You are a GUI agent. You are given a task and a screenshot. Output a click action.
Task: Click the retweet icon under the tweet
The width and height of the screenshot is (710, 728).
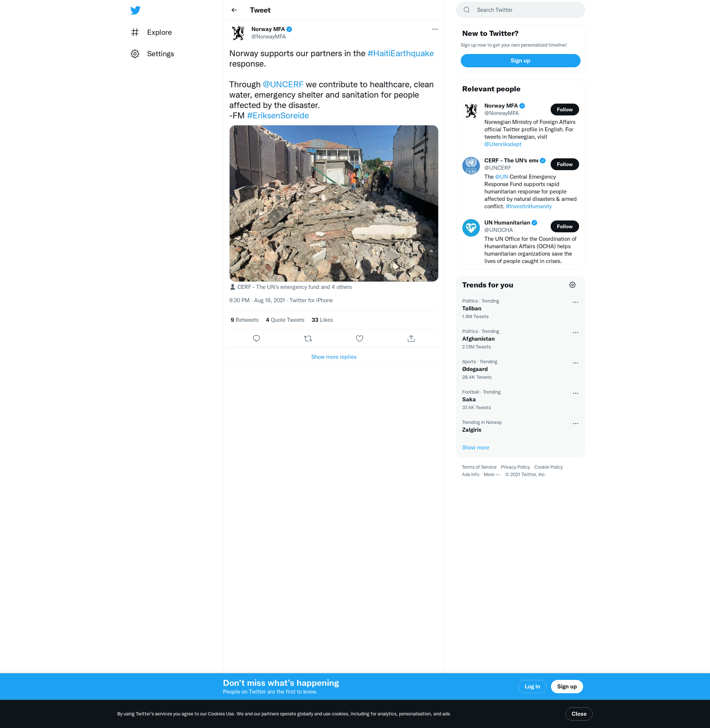point(308,338)
